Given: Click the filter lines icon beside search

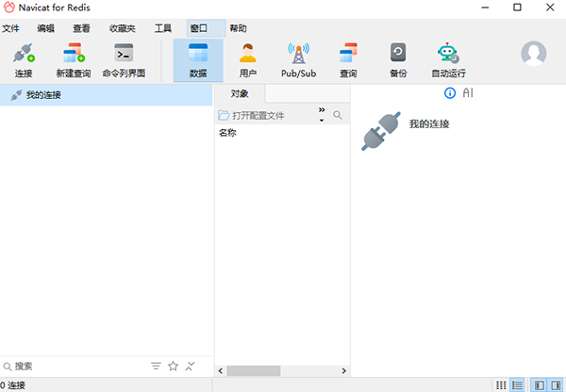Looking at the screenshot, I should [156, 367].
